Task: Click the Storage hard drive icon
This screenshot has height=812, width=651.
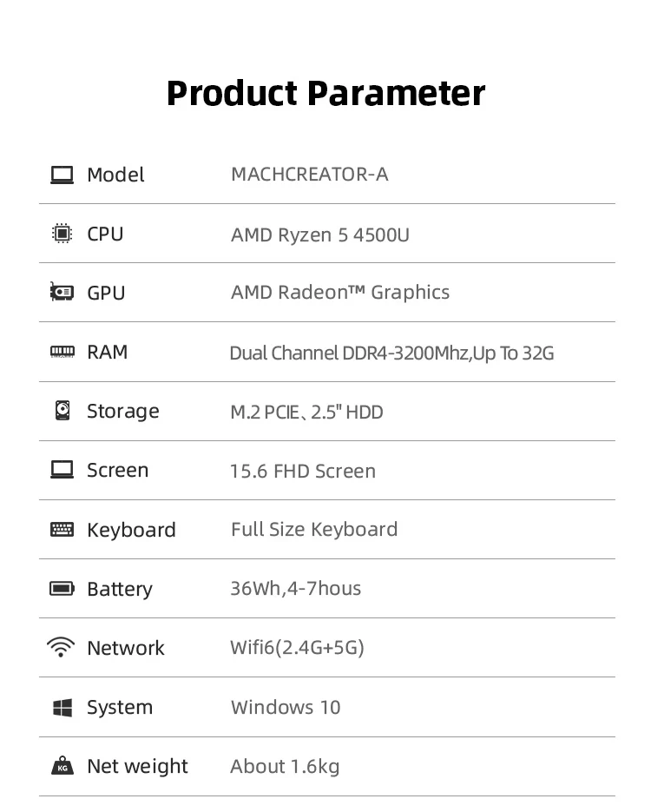Action: coord(62,411)
